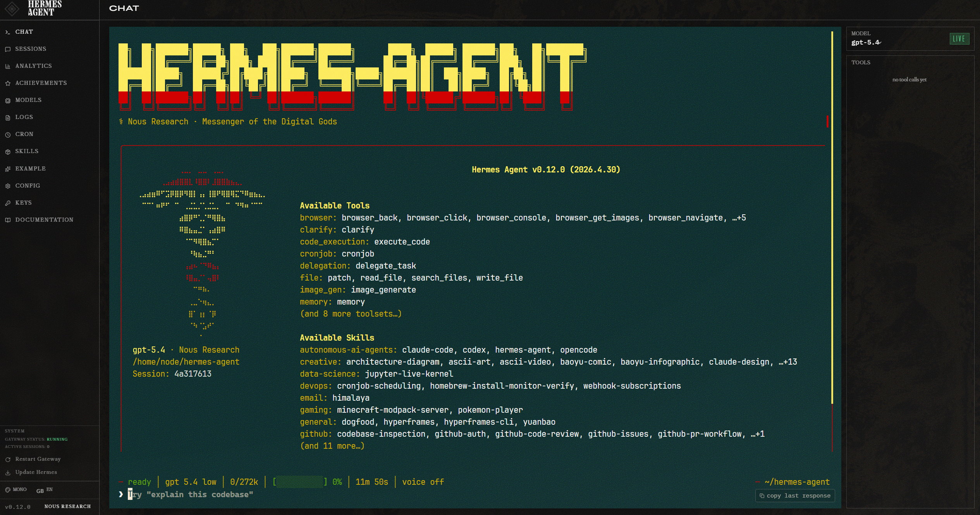980x515 pixels.
Task: Click '(and 8 more toolsets…)'
Action: tap(351, 314)
